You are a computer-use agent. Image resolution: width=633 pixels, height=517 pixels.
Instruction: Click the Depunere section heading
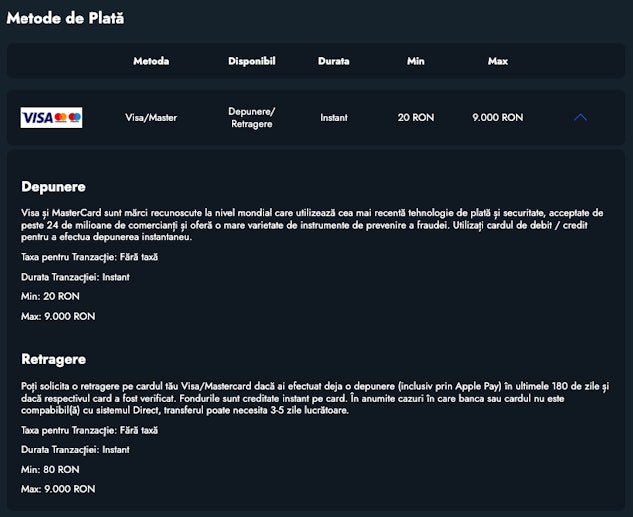[x=53, y=187]
